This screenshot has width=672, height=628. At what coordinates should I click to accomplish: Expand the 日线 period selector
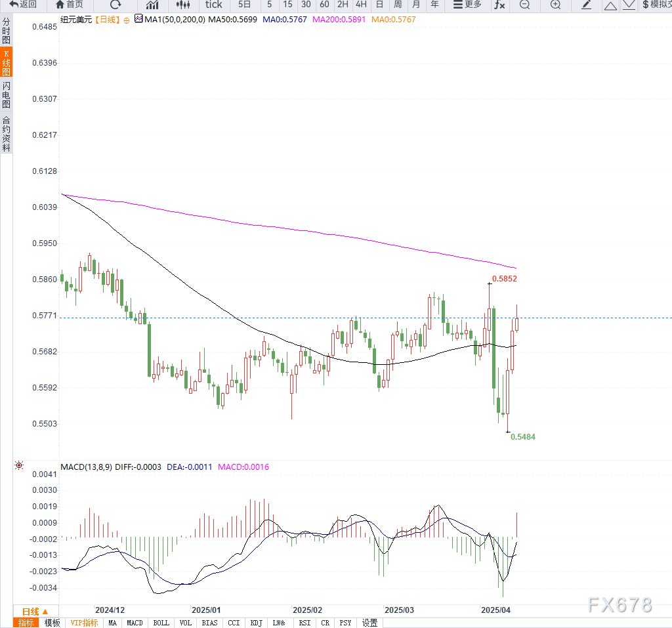(35, 612)
